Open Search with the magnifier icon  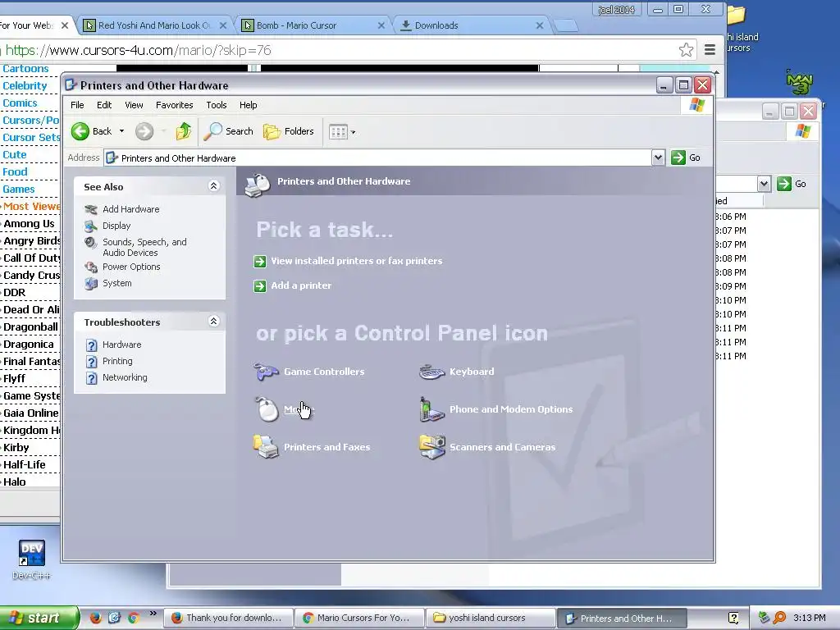229,131
